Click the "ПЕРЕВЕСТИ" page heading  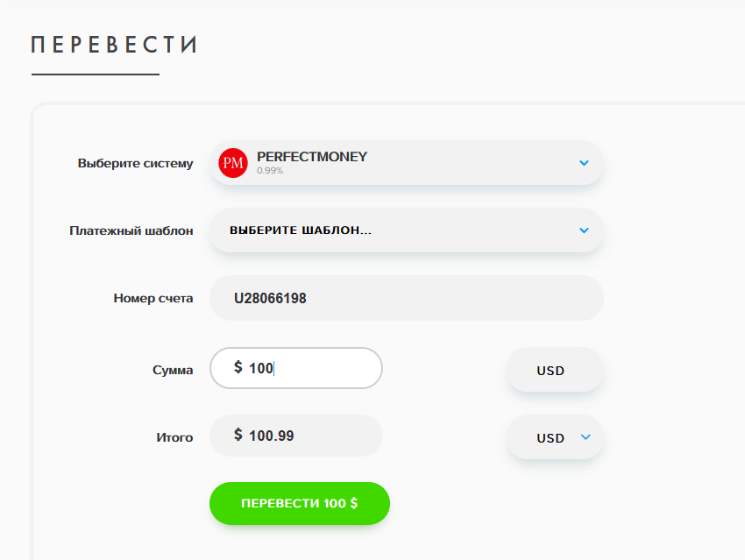click(114, 45)
